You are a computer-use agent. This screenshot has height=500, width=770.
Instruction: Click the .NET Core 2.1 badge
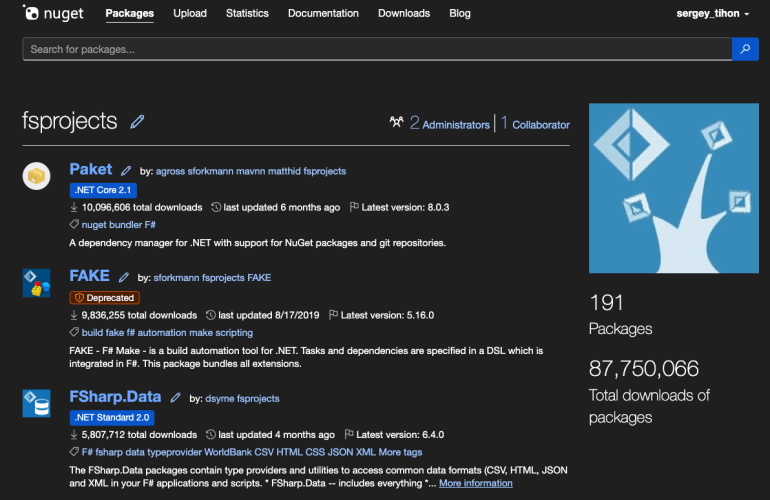click(103, 190)
